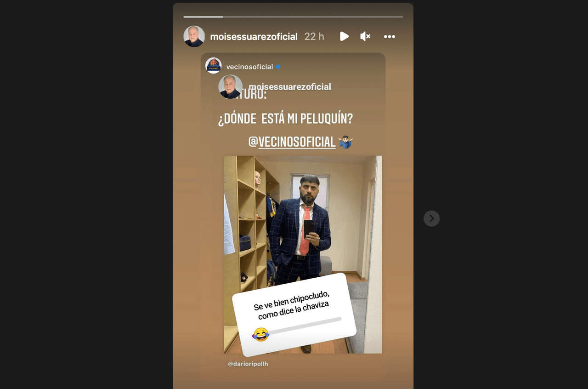Click the shrugging person emoji

pyautogui.click(x=345, y=142)
